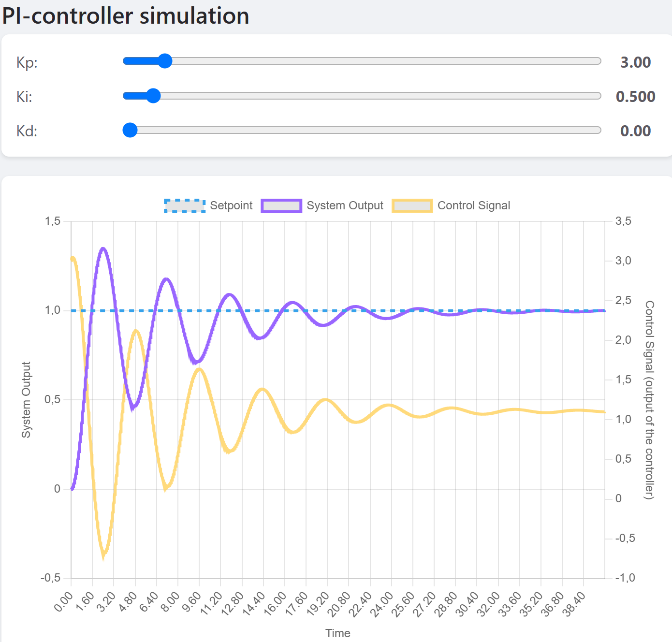Click the Kp: label text
The width and height of the screenshot is (672, 642).
[27, 63]
